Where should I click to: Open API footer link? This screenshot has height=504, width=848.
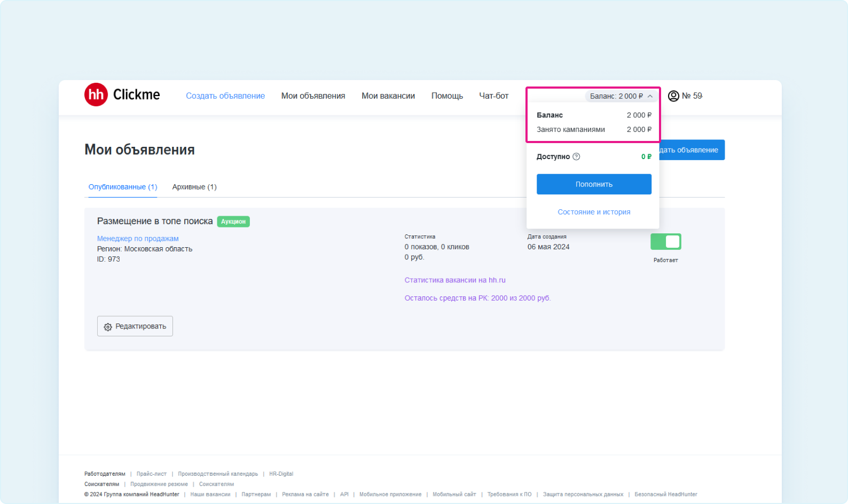[344, 494]
